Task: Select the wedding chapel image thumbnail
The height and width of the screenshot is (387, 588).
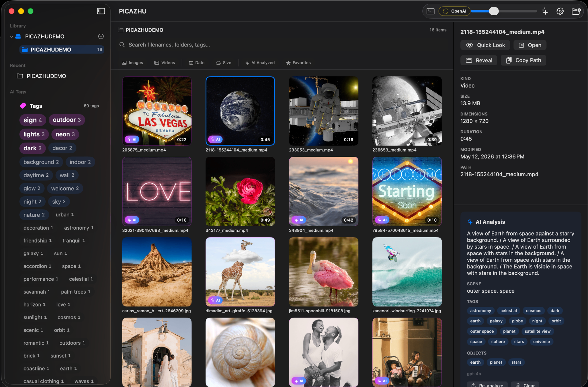Action: pyautogui.click(x=157, y=352)
